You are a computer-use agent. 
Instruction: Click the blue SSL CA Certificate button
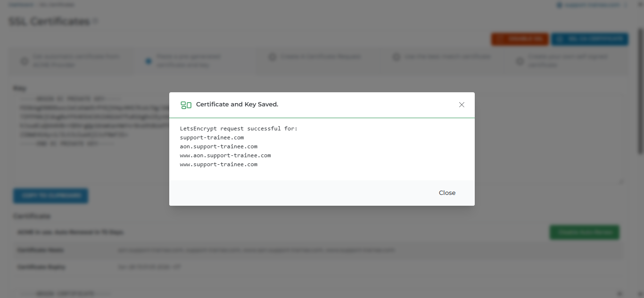(589, 39)
